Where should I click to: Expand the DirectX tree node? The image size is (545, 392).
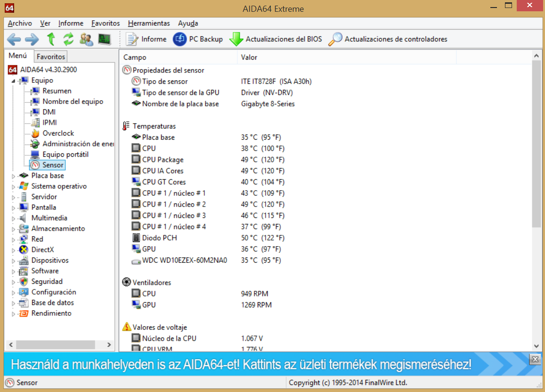point(14,250)
